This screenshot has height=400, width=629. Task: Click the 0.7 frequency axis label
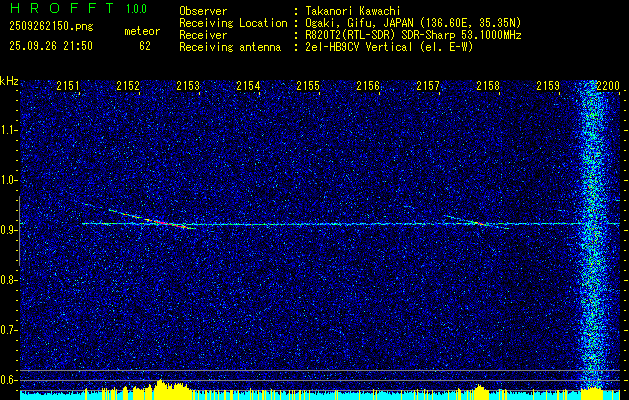coord(9,329)
